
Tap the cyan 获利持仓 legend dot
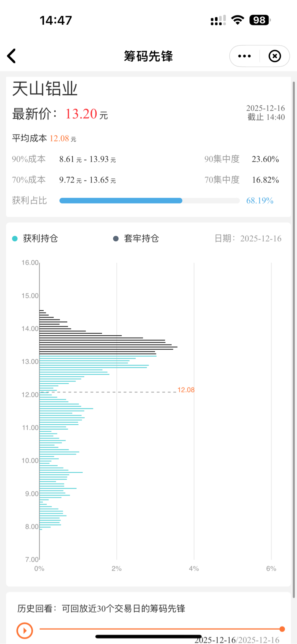[15, 239]
